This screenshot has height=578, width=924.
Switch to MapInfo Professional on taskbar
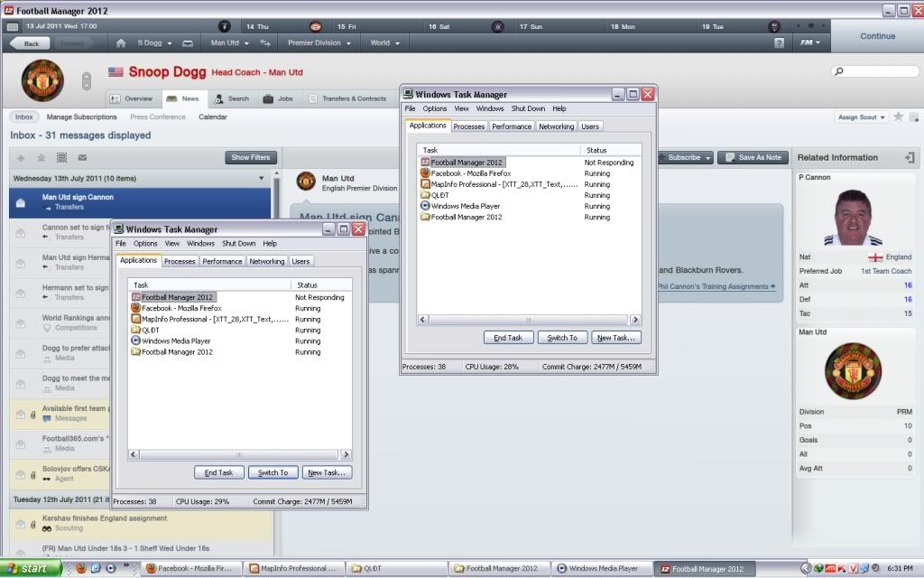pos(293,568)
